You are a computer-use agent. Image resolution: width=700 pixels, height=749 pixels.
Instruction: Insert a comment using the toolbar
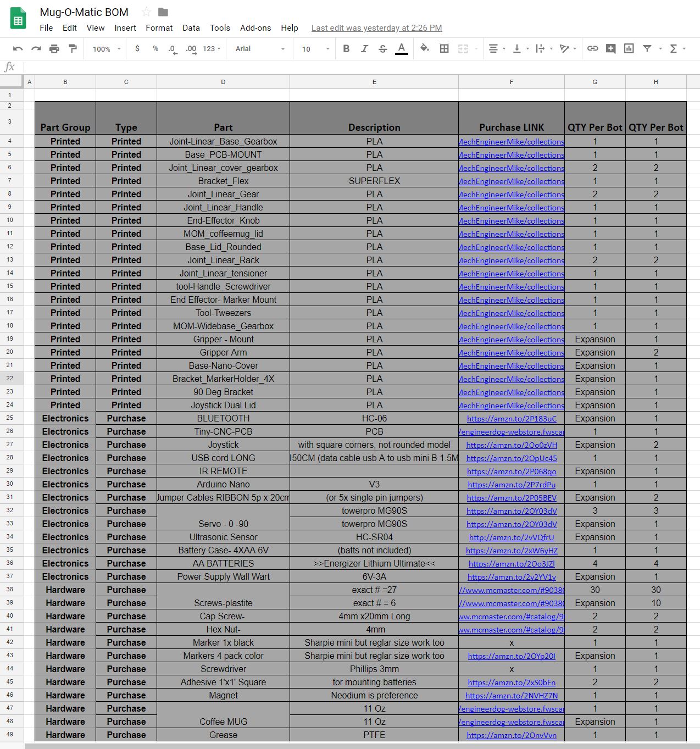(610, 49)
